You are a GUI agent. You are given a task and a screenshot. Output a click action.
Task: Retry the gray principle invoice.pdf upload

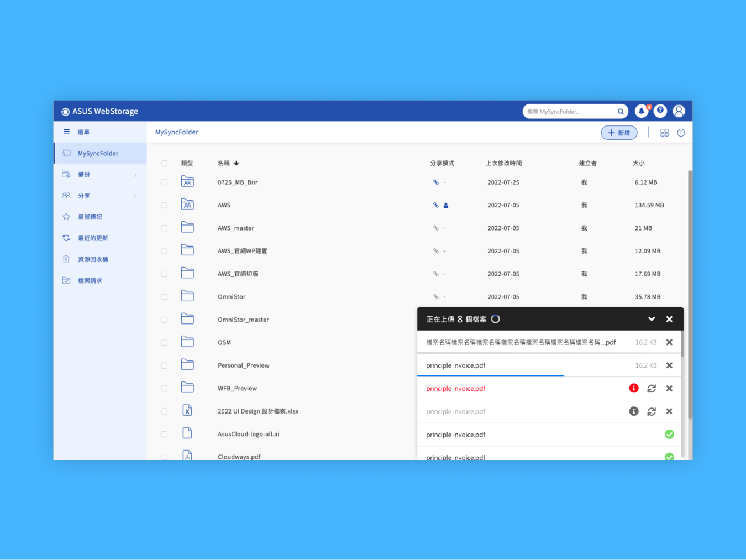[x=652, y=411]
